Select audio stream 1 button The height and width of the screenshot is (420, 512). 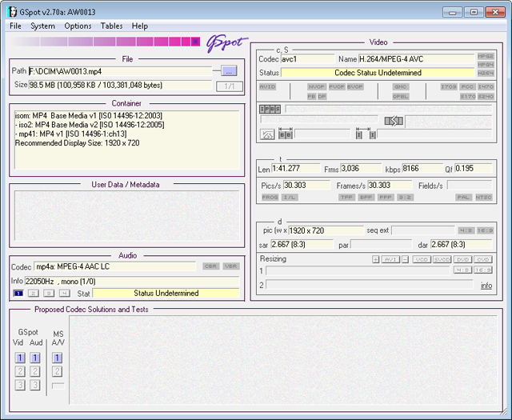click(18, 294)
